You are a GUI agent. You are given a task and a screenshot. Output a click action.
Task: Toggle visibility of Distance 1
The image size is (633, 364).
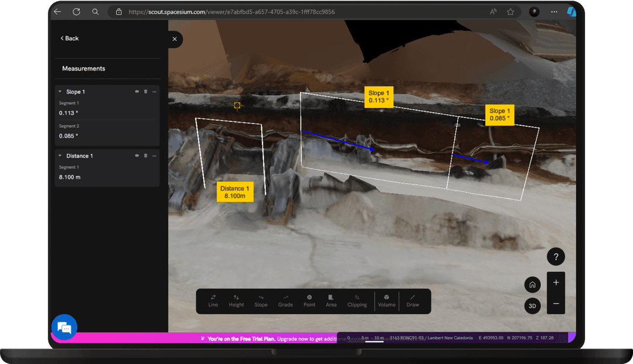[137, 156]
